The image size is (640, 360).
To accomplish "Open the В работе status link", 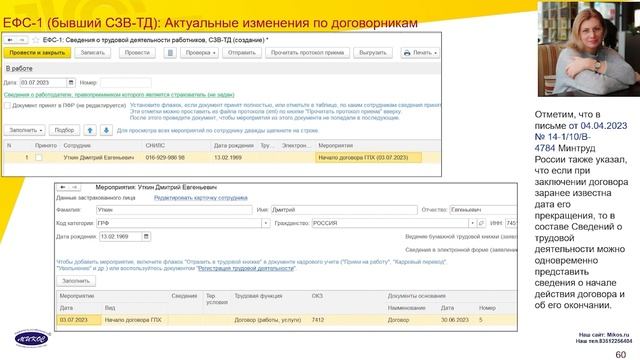I will pos(19,69).
